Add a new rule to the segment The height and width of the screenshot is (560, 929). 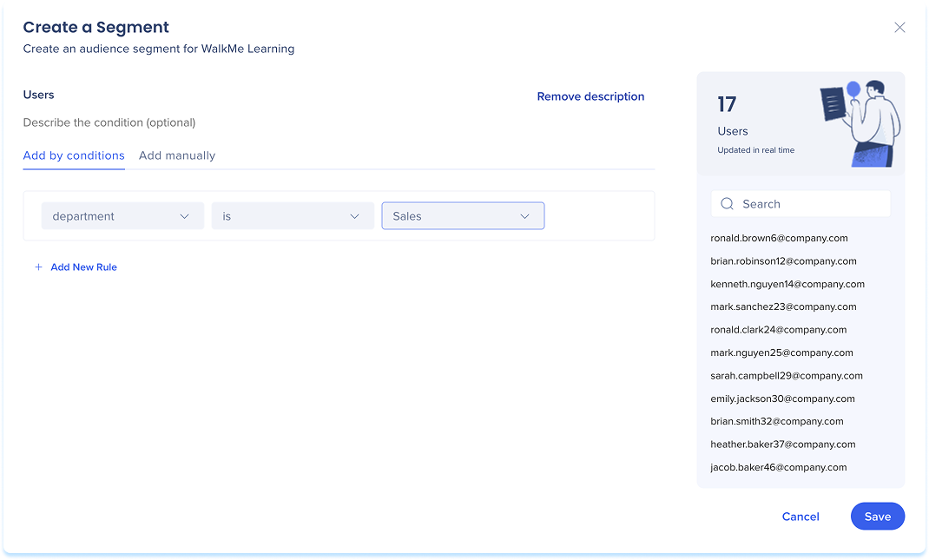[83, 267]
